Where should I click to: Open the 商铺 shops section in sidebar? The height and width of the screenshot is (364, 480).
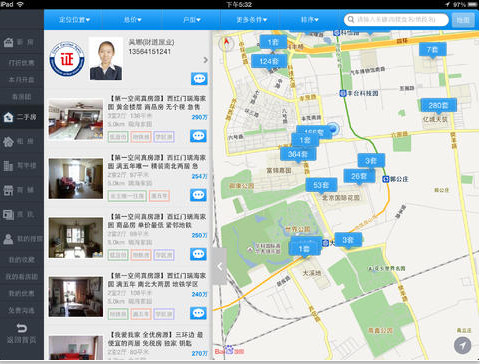pyautogui.click(x=22, y=190)
